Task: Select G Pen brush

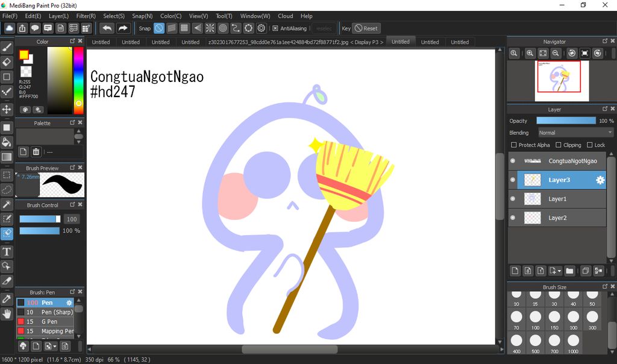Action: pyautogui.click(x=45, y=321)
